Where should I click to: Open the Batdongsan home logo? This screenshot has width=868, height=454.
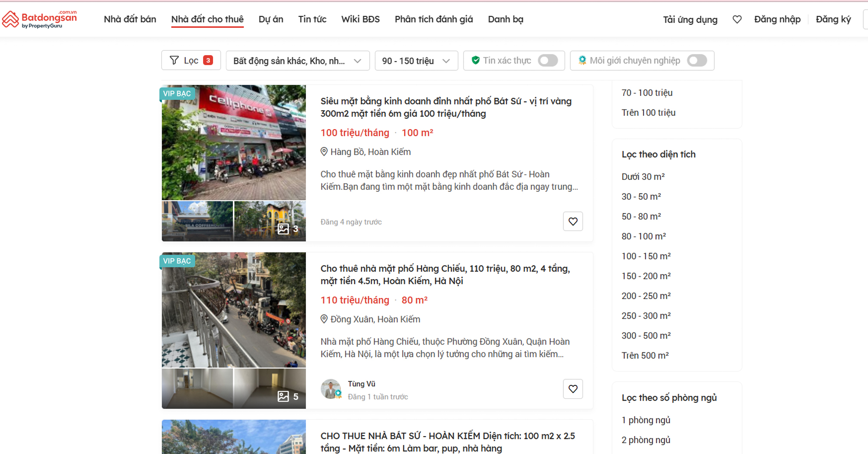coord(39,19)
